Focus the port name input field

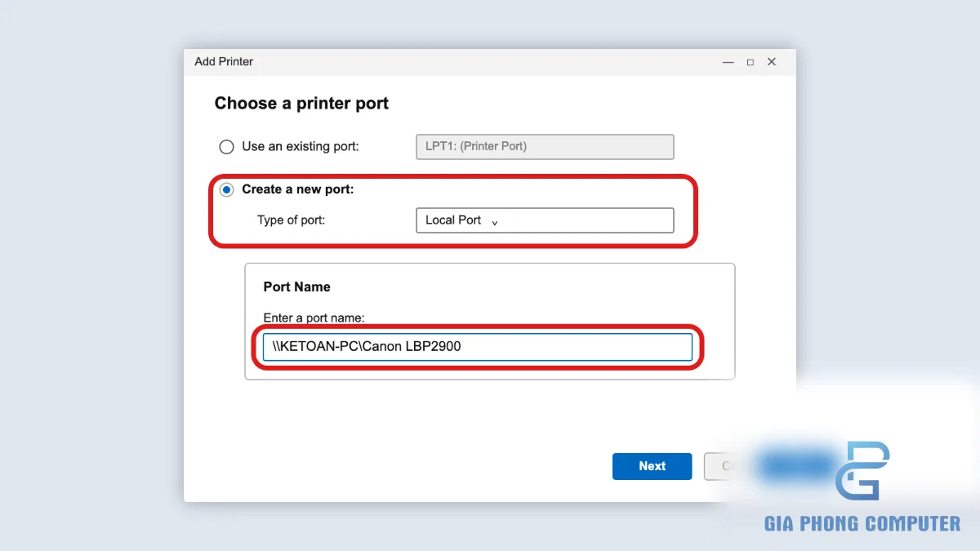[478, 346]
